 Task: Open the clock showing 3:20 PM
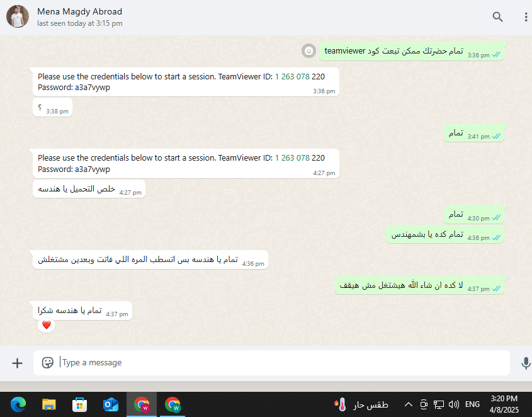(x=504, y=404)
